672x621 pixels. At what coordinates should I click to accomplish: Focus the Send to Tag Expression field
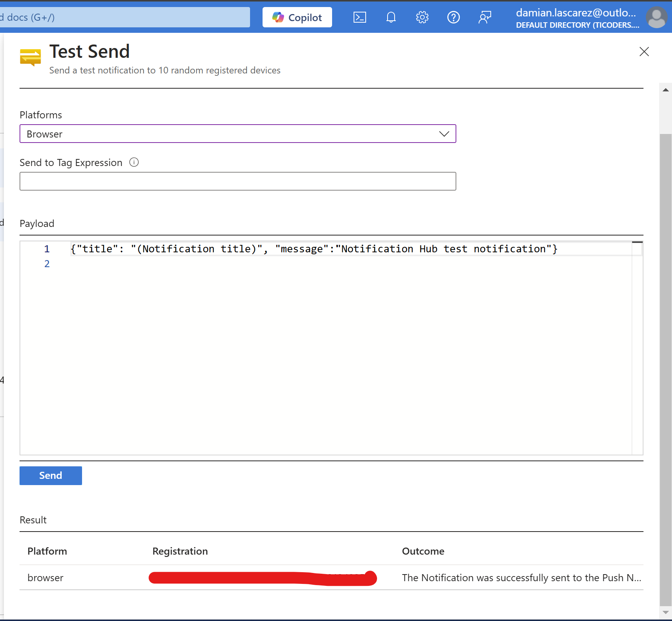tap(238, 181)
